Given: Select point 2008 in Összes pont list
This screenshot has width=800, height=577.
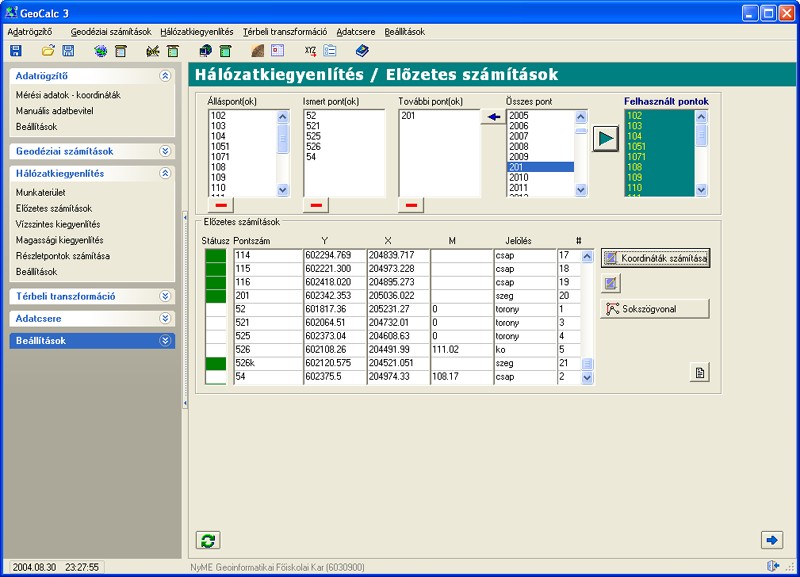Looking at the screenshot, I should tap(541, 146).
